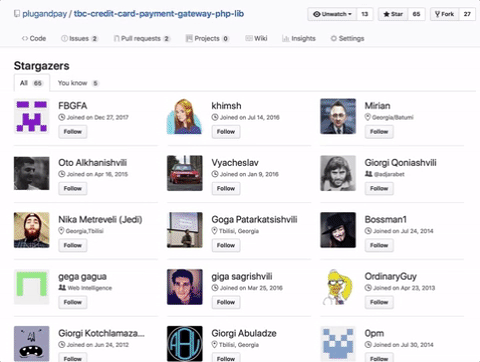The width and height of the screenshot is (480, 362).
Task: Click gega gagua's green identicon avatar
Action: tap(32, 287)
